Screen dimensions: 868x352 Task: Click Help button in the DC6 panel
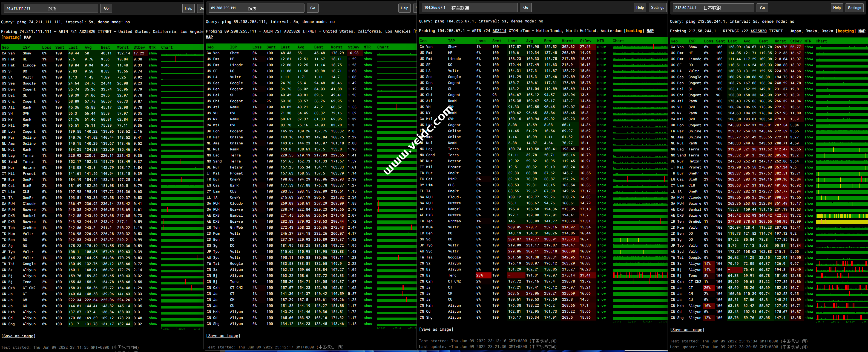(188, 8)
